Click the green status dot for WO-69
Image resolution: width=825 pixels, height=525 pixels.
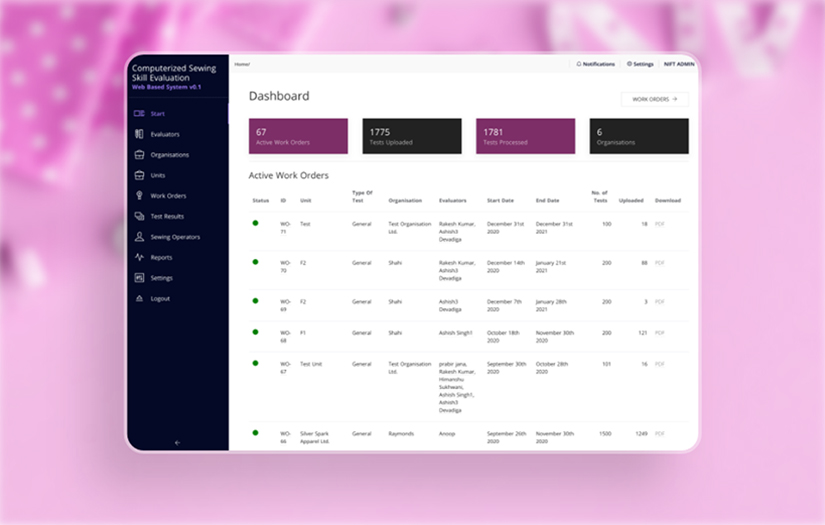pos(255,301)
